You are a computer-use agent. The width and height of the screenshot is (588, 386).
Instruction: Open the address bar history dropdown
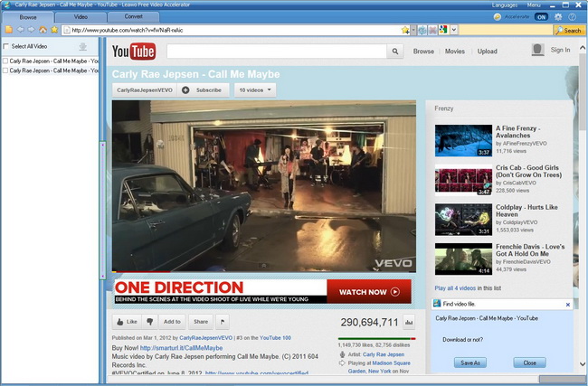pos(413,30)
